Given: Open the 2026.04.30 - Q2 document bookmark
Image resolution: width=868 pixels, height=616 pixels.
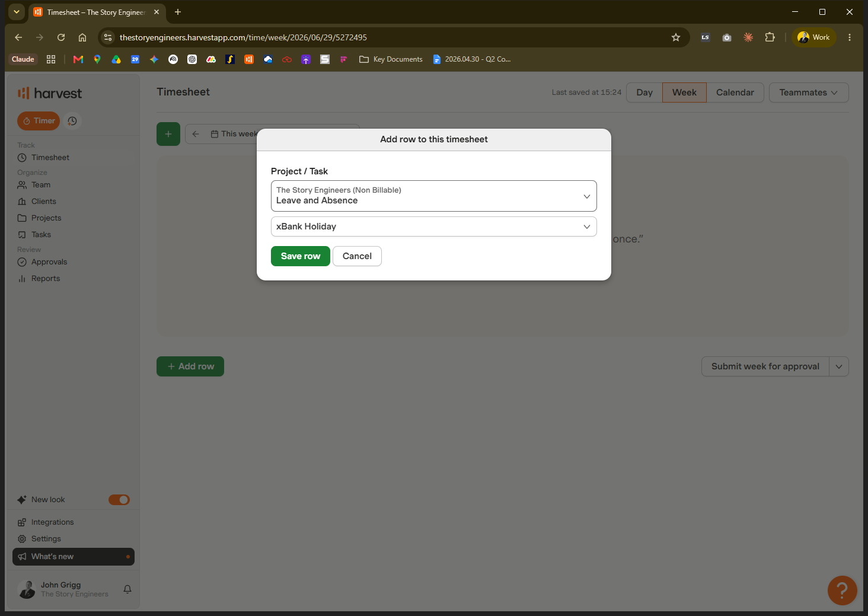Looking at the screenshot, I should pyautogui.click(x=472, y=59).
